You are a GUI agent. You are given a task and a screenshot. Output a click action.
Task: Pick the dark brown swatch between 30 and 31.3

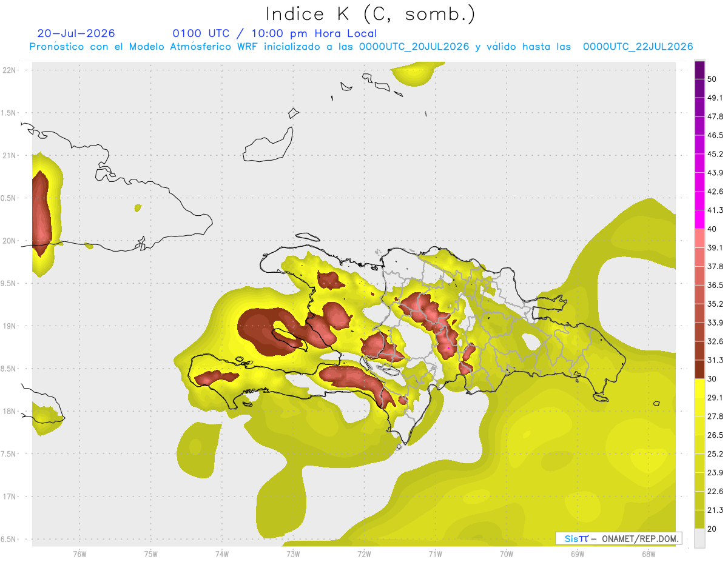[x=699, y=369]
